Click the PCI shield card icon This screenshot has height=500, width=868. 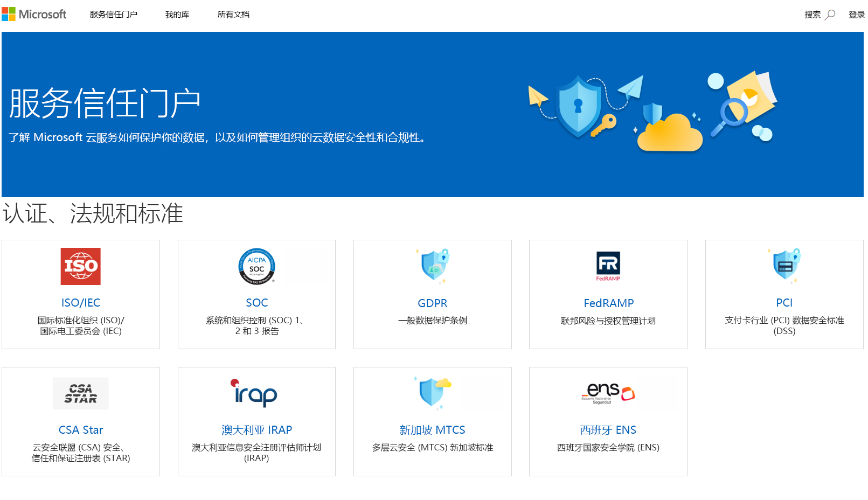[x=784, y=266]
